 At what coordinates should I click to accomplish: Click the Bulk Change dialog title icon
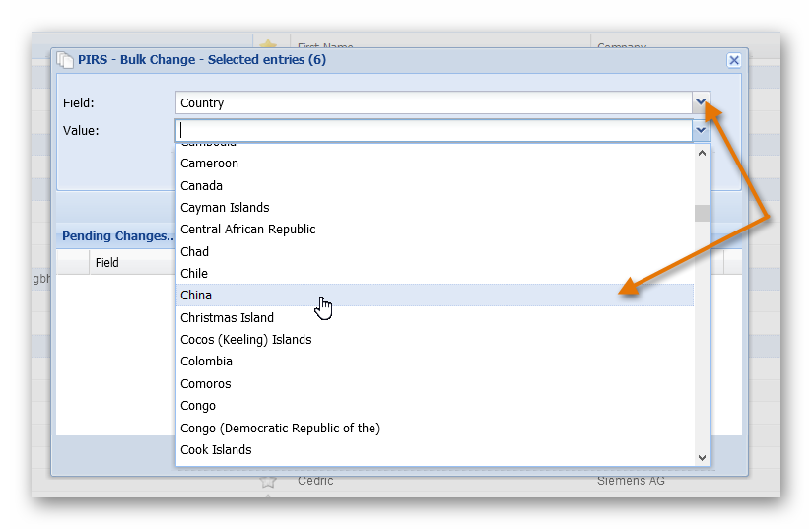pos(65,60)
